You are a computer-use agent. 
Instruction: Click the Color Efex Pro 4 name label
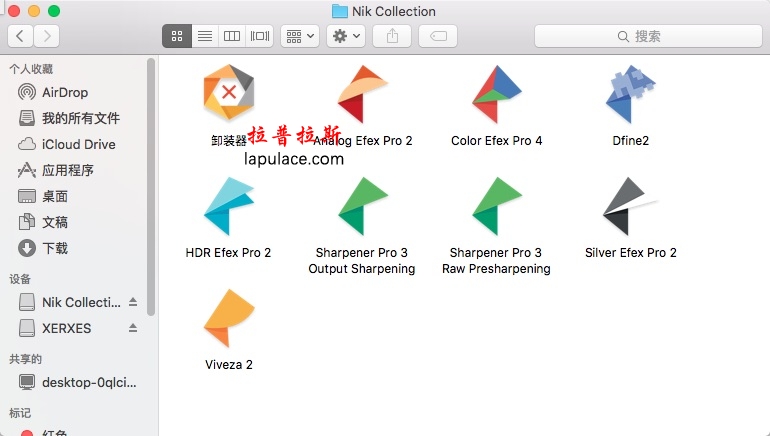496,141
